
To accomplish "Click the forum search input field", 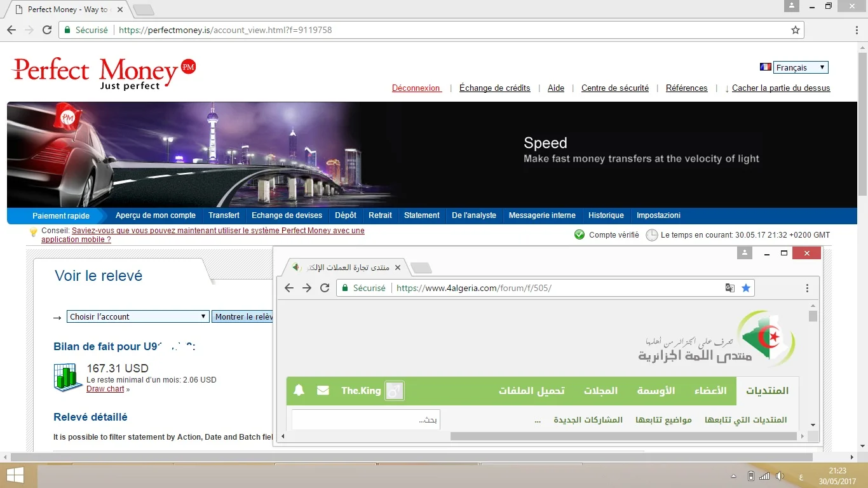I will pos(365,420).
